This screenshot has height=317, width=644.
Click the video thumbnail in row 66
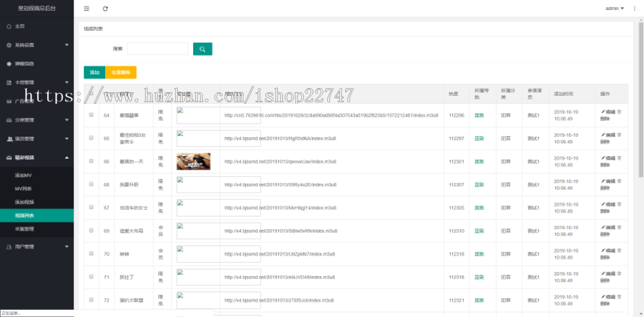[193, 161]
